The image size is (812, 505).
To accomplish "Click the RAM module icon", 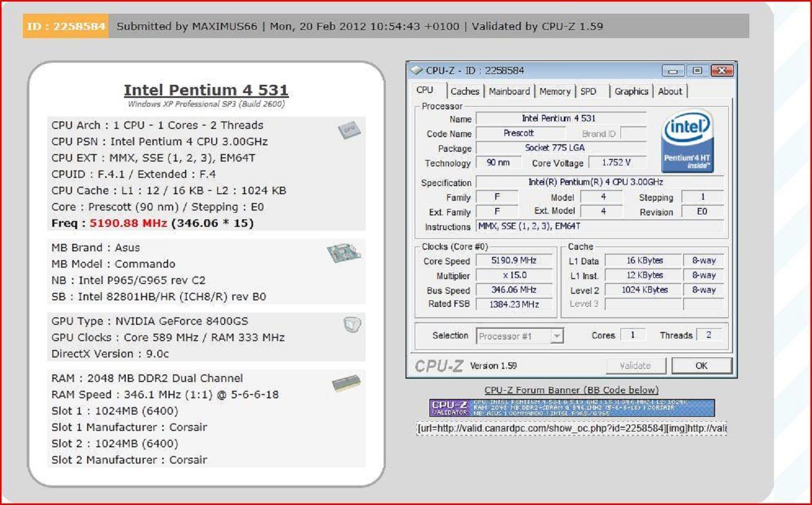I will [346, 383].
